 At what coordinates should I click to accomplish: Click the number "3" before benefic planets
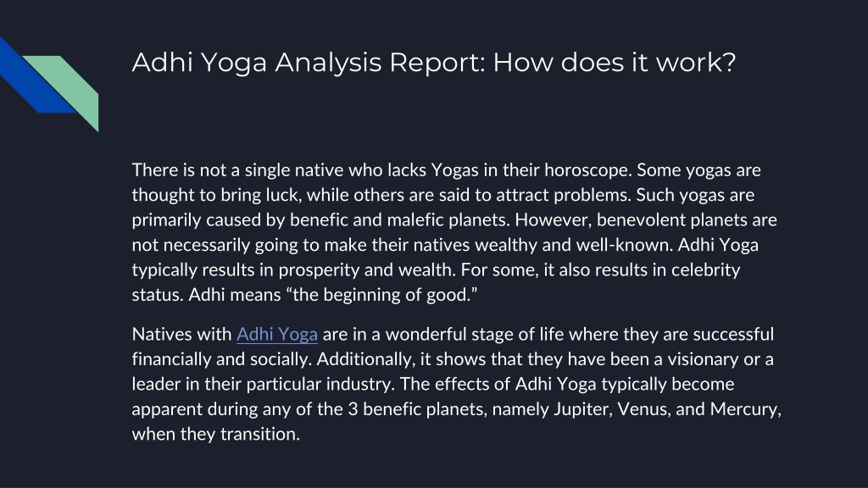pyautogui.click(x=353, y=409)
